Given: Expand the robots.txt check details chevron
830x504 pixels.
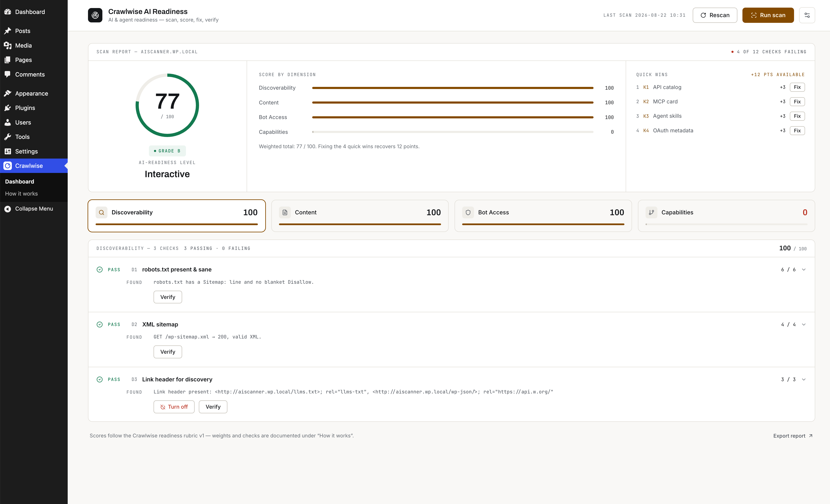Looking at the screenshot, I should click(804, 270).
